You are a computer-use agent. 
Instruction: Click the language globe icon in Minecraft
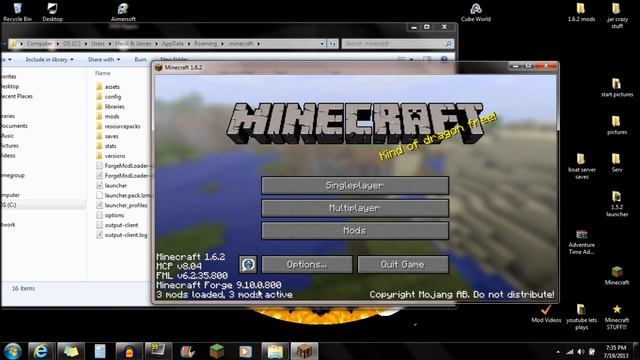click(248, 264)
